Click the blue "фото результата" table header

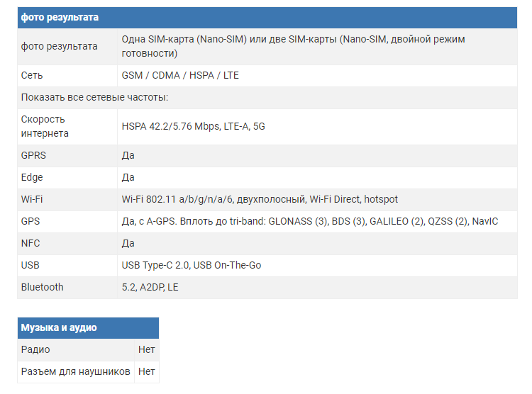tap(60, 17)
